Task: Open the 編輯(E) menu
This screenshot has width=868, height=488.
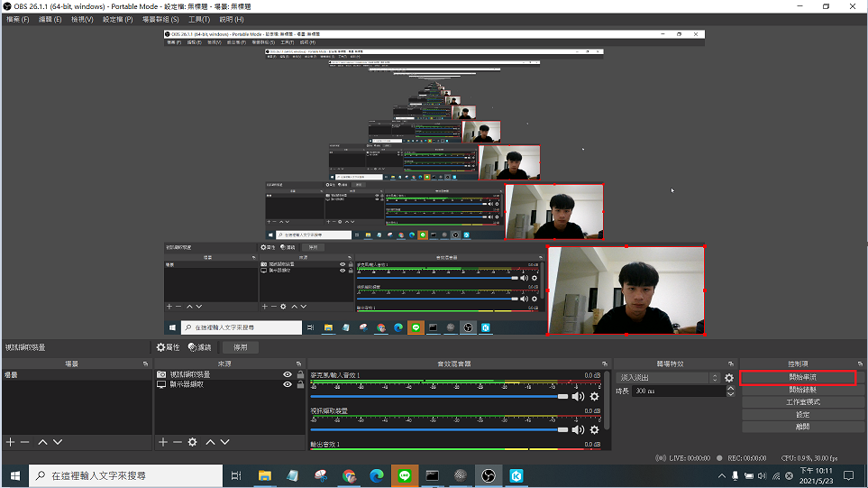Action: click(50, 19)
